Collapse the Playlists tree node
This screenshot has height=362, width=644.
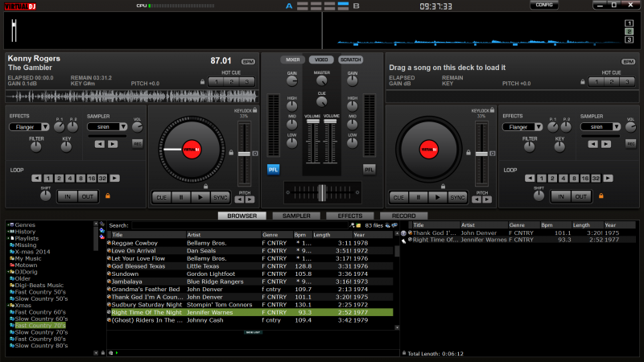(x=8, y=238)
